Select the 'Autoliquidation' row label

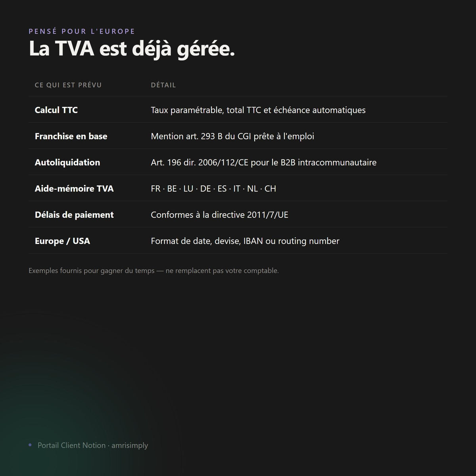coord(67,162)
